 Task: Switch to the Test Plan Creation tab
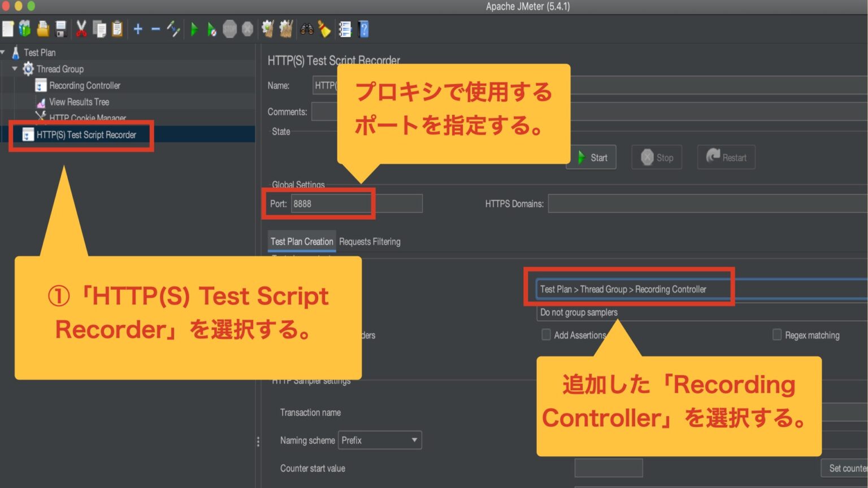pyautogui.click(x=301, y=241)
